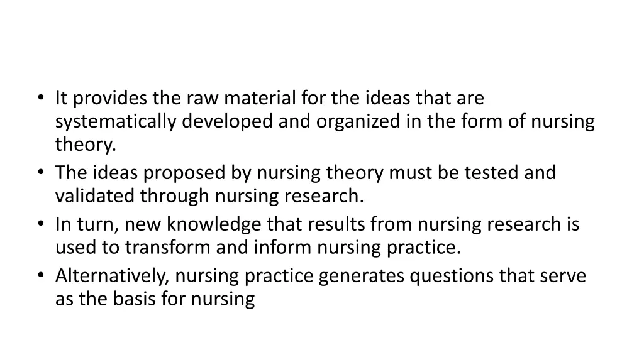Click the word "Alternatively,"
Screen dimensions: 644x362
113,277
